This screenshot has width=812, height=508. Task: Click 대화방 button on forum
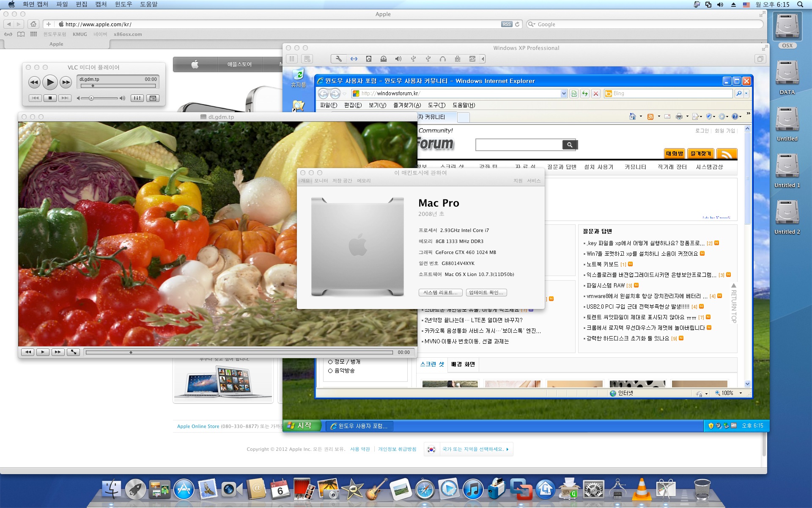click(x=675, y=154)
